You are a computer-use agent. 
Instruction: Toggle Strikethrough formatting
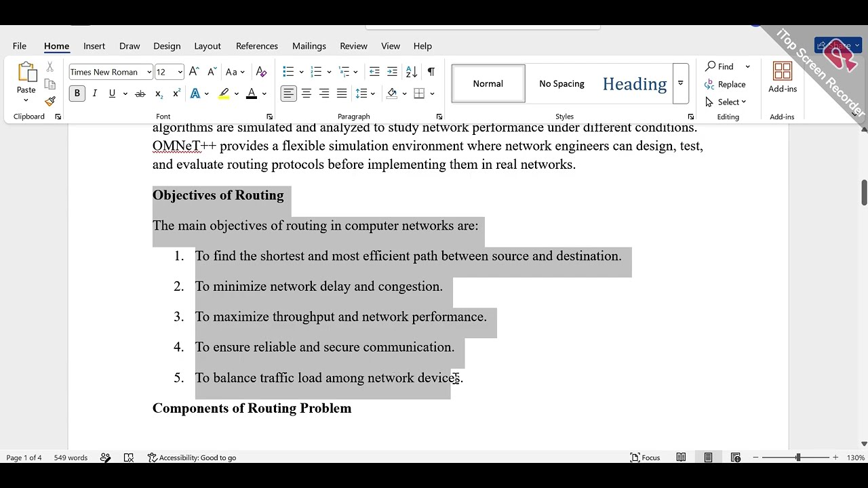click(140, 94)
